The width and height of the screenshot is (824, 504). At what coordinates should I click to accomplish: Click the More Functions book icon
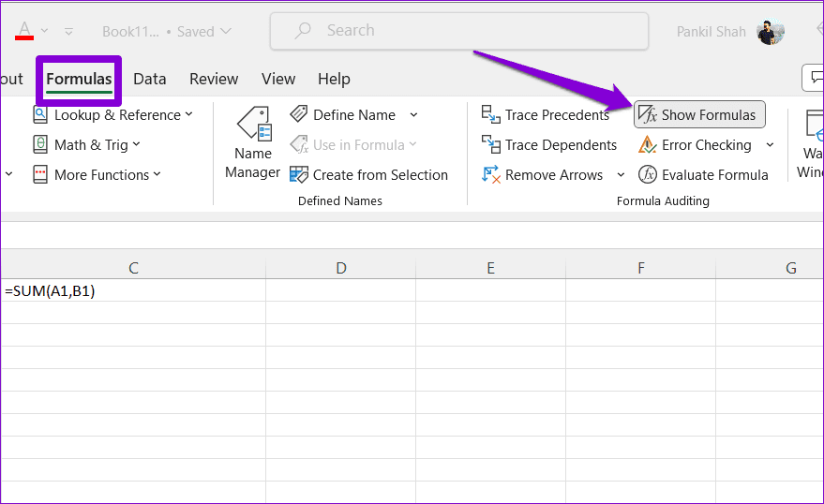pyautogui.click(x=40, y=174)
